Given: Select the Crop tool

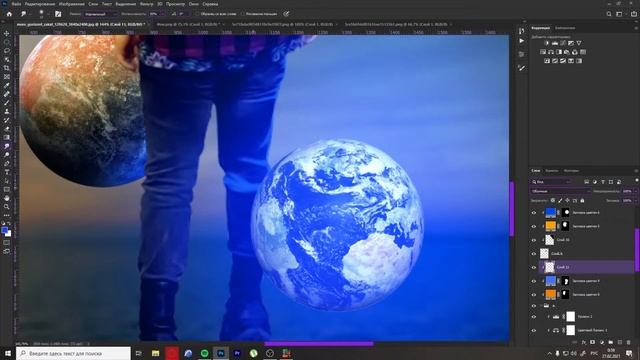Looking at the screenshot, I should click(7, 68).
